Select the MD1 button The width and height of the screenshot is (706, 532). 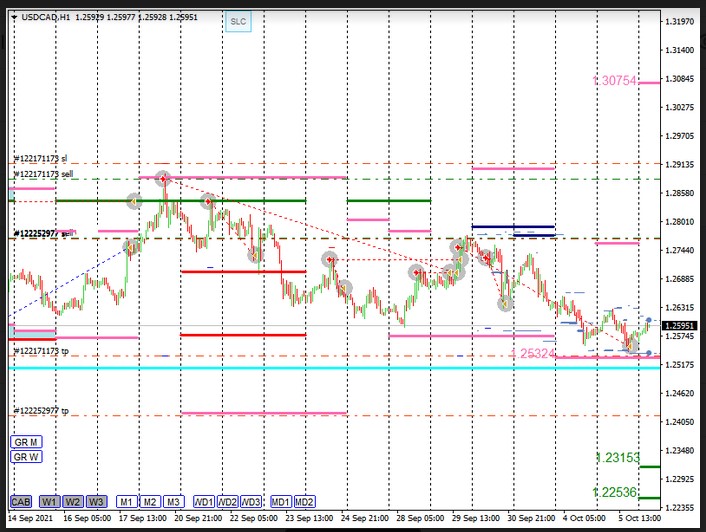point(281,501)
